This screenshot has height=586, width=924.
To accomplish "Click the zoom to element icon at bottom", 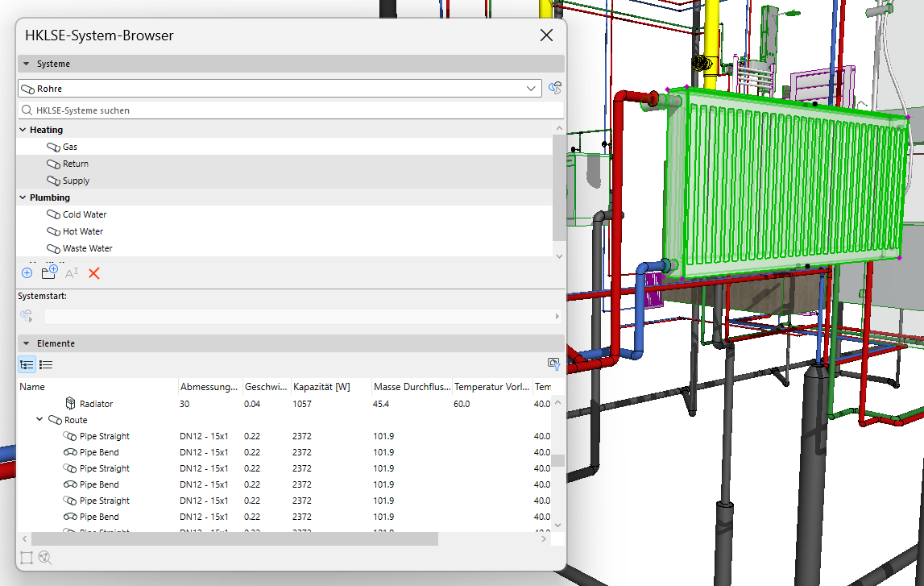I will click(45, 557).
